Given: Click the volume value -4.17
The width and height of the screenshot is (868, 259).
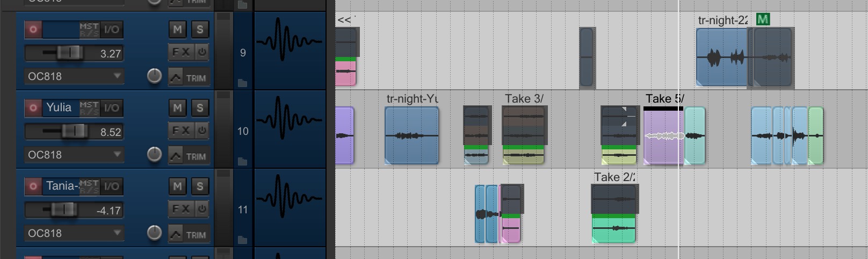Looking at the screenshot, I should (x=108, y=210).
